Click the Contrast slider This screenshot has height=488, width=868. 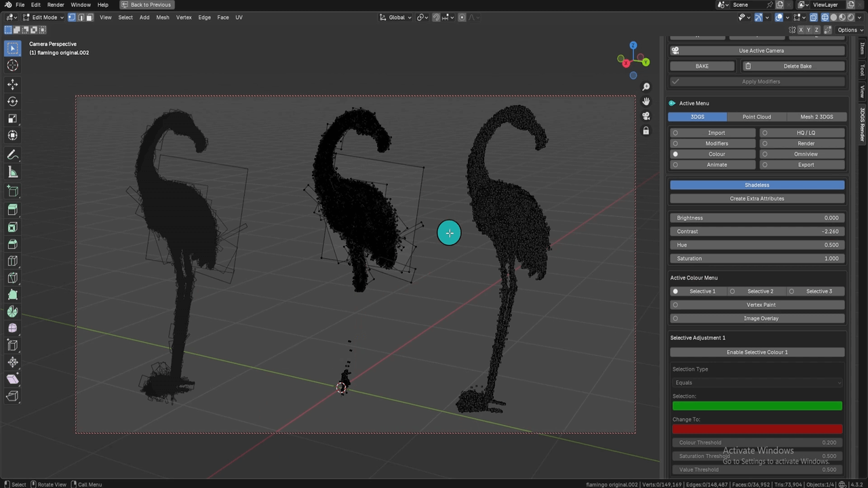(x=757, y=232)
